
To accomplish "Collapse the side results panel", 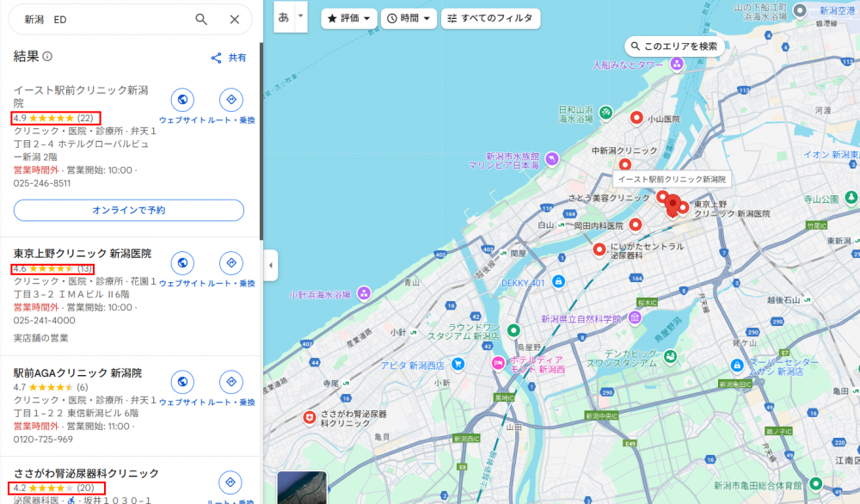I will tap(271, 265).
